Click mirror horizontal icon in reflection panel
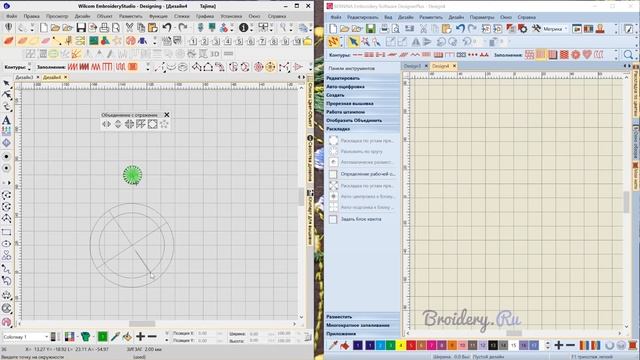640x360 pixels. tap(107, 124)
